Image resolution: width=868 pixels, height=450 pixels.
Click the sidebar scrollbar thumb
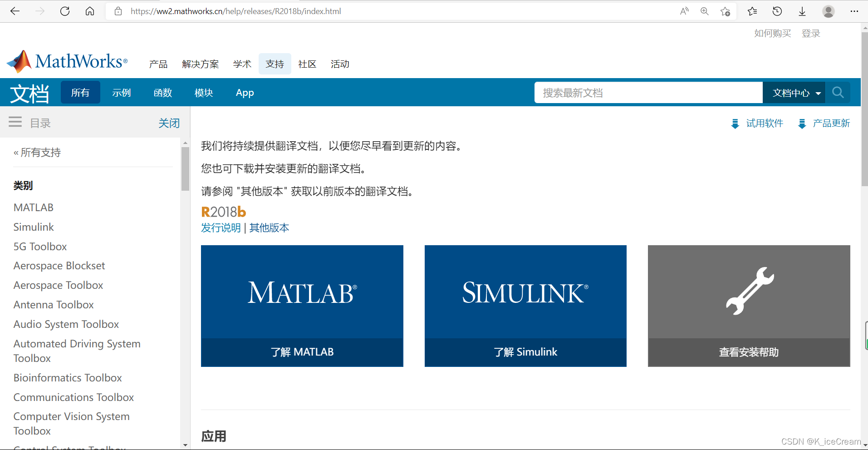tap(185, 169)
